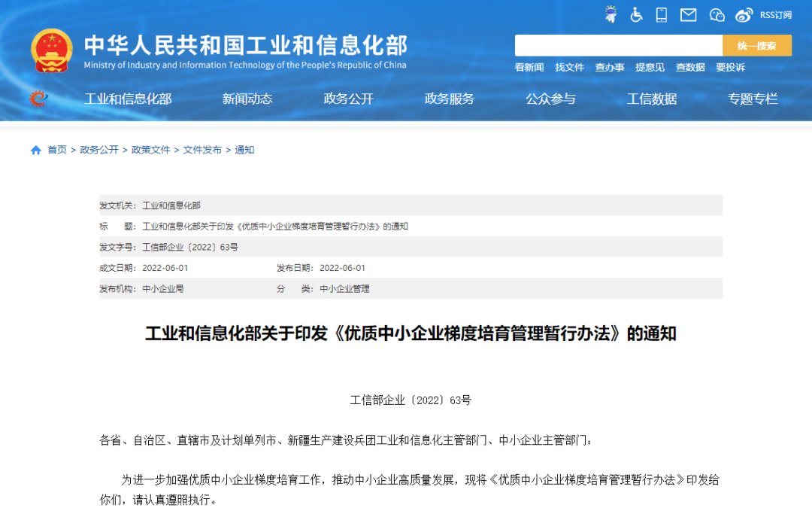
Task: Click the RSS订阅 subscription icon
Action: tap(775, 14)
